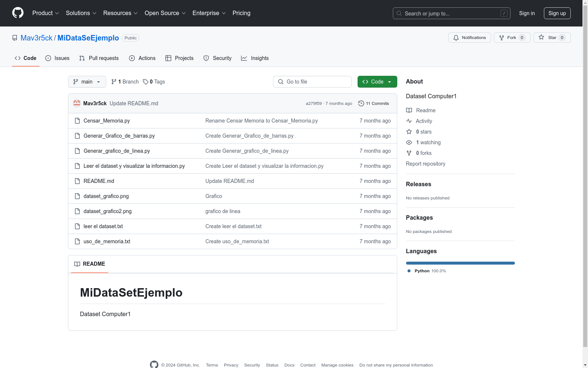Open the 11 Commits history link
Viewport: 588px width, 368px height.
coord(373,103)
